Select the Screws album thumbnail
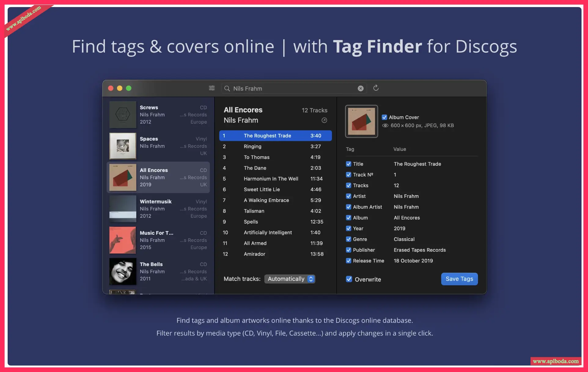 pyautogui.click(x=123, y=115)
